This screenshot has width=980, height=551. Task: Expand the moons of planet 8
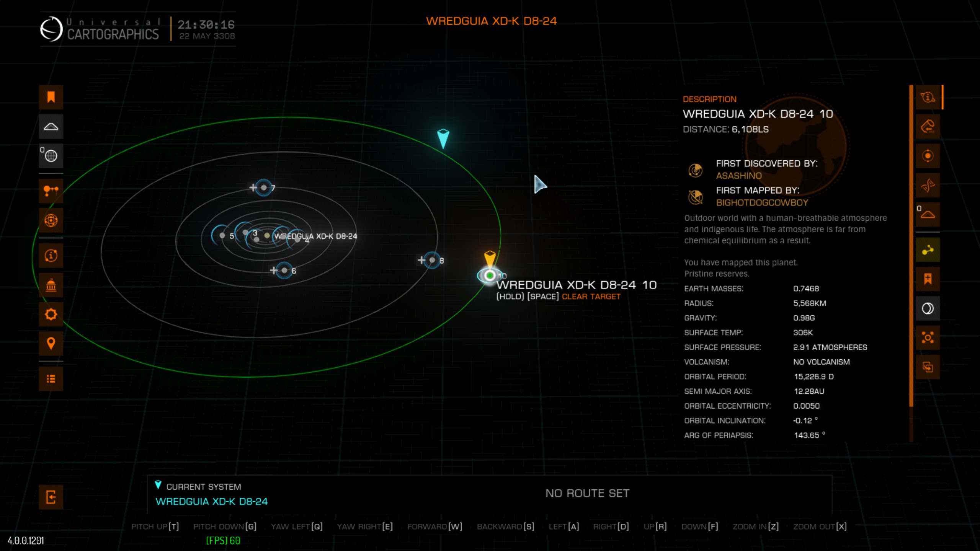point(421,260)
